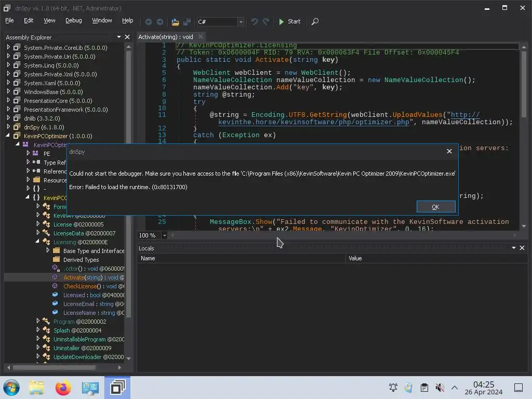Expand System.Private.CoreLib assembly node
The width and height of the screenshot is (532, 399).
(x=8, y=47)
